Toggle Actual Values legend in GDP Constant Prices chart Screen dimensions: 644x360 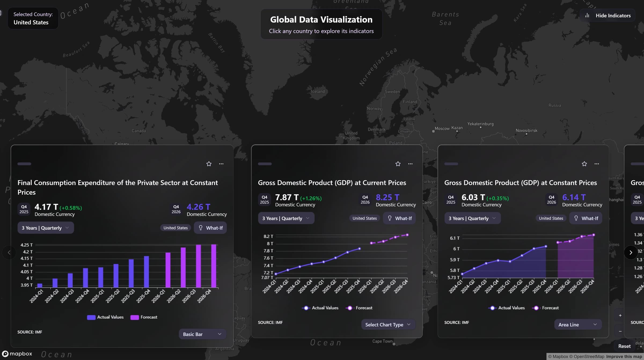click(507, 308)
